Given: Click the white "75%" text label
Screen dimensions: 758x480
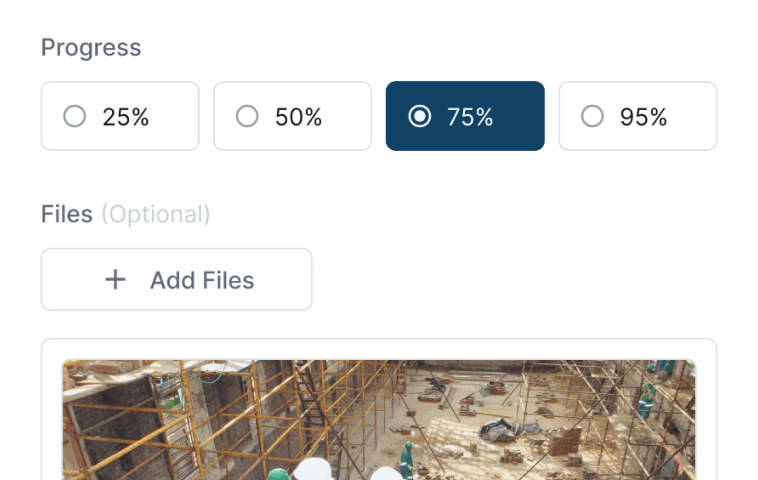Looking at the screenshot, I should [470, 117].
